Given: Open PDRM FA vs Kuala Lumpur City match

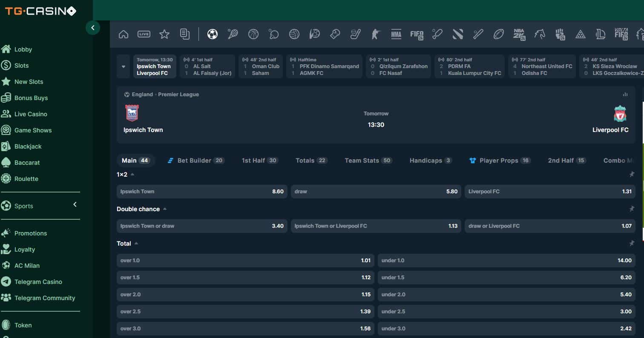Looking at the screenshot, I should click(x=470, y=66).
